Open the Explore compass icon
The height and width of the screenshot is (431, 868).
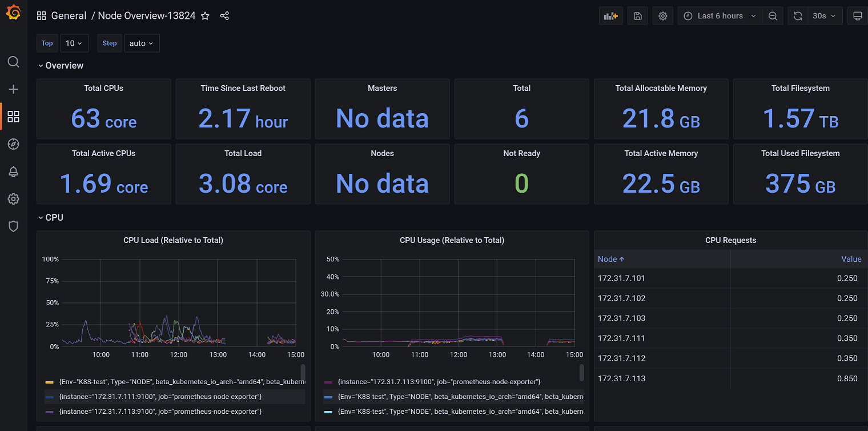click(x=14, y=144)
